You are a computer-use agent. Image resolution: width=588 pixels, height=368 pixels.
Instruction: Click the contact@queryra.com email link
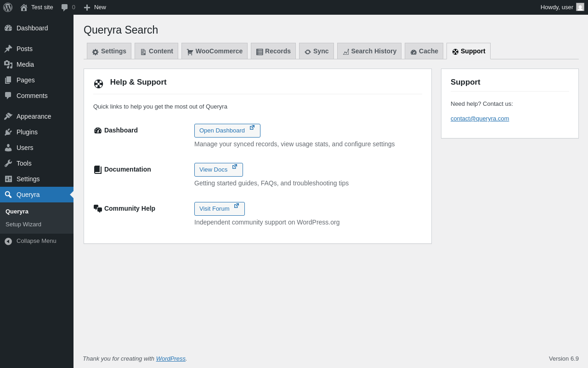tap(480, 119)
